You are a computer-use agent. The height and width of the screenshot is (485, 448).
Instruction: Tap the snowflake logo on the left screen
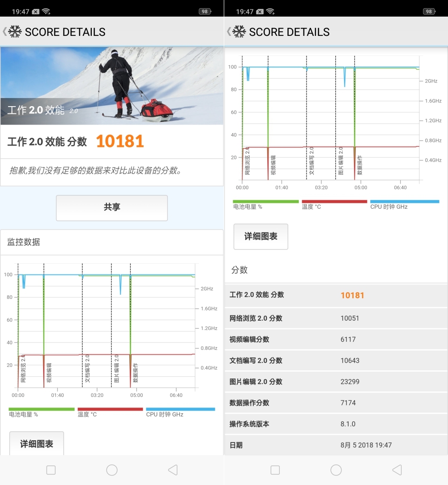click(x=15, y=31)
